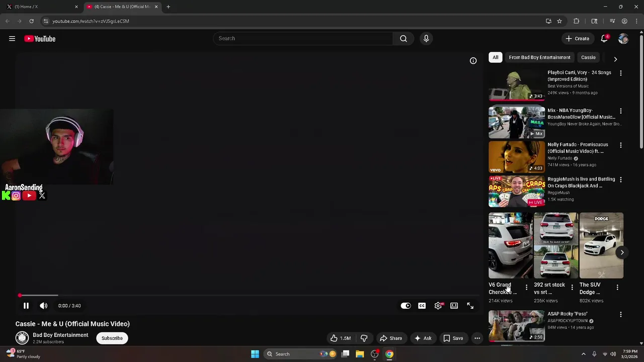This screenshot has width=644, height=362.
Task: Pause the video
Action: coord(26,306)
